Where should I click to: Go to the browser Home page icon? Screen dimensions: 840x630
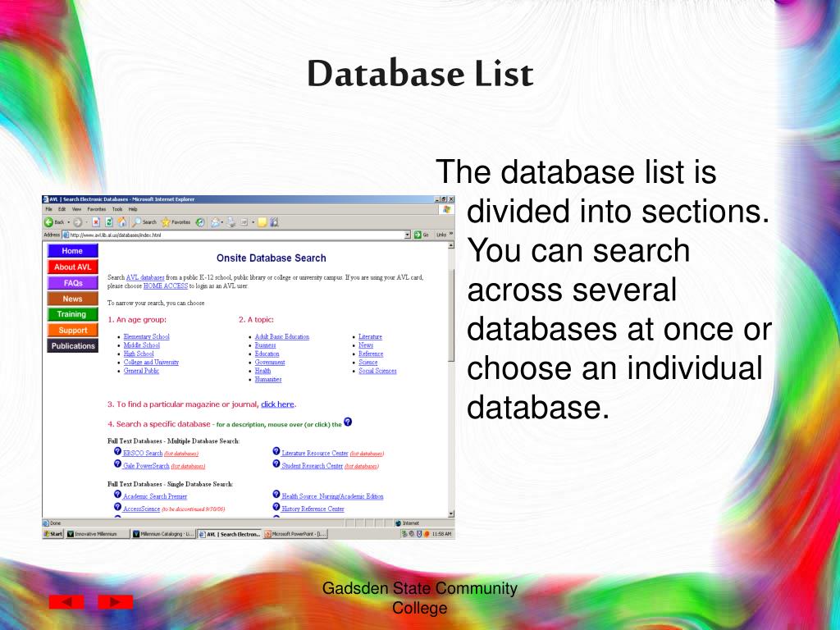(122, 222)
